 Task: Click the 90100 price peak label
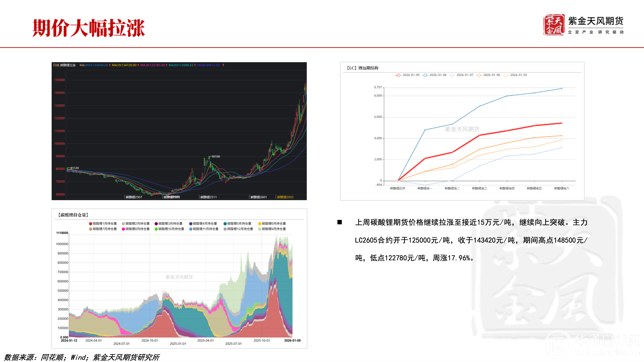click(x=215, y=157)
